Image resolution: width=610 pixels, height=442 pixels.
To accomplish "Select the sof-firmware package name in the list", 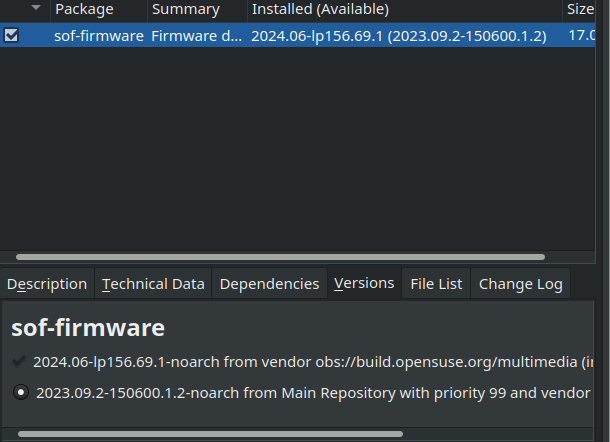I will click(x=98, y=36).
